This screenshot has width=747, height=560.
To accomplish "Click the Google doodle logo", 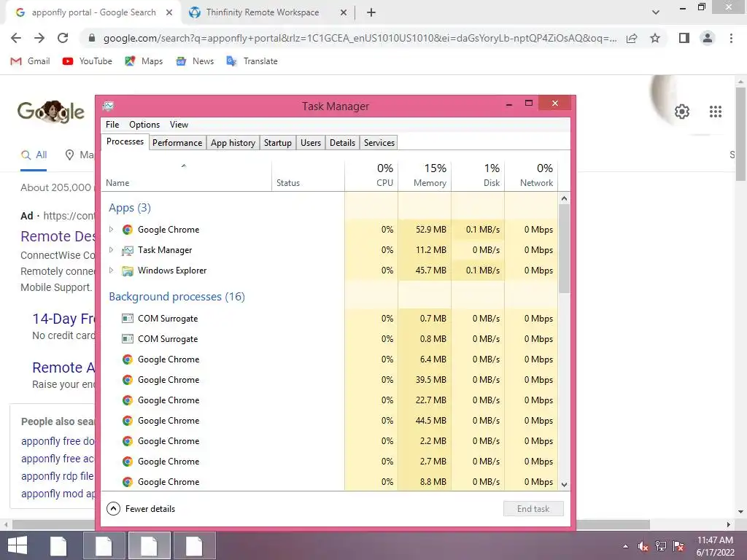I will coord(51,112).
